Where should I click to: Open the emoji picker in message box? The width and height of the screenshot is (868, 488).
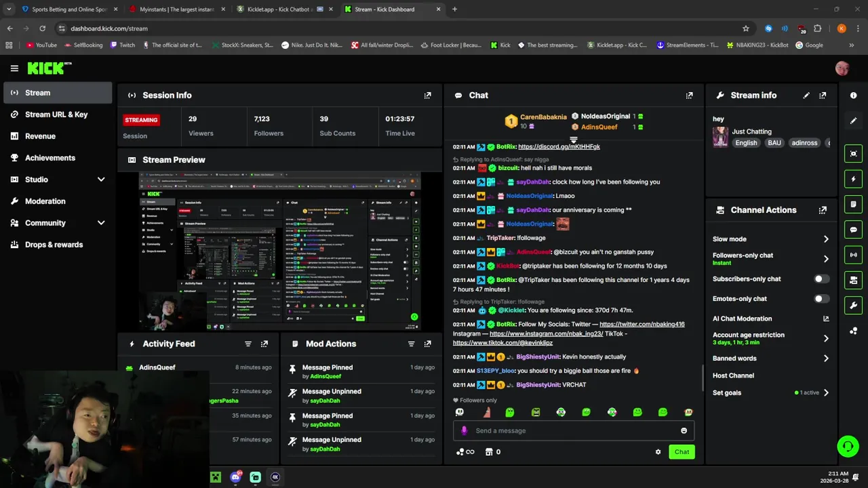point(684,431)
